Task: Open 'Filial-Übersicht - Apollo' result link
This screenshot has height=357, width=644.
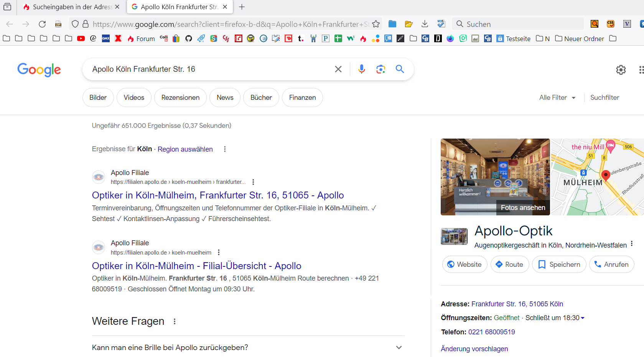Action: click(x=197, y=266)
